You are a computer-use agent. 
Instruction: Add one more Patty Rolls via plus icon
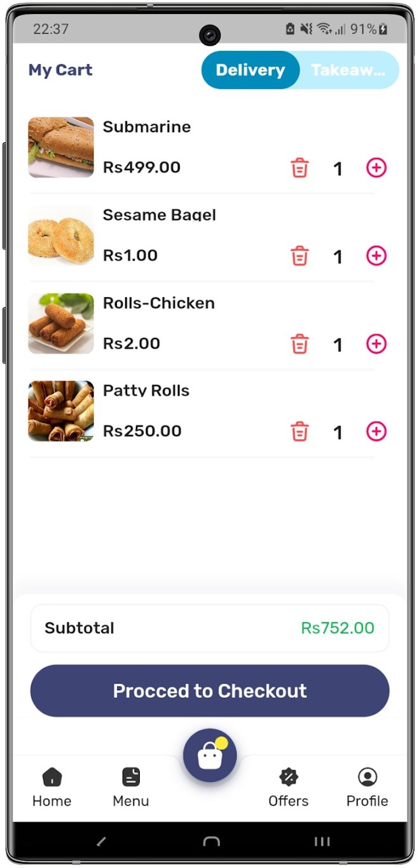point(376,431)
